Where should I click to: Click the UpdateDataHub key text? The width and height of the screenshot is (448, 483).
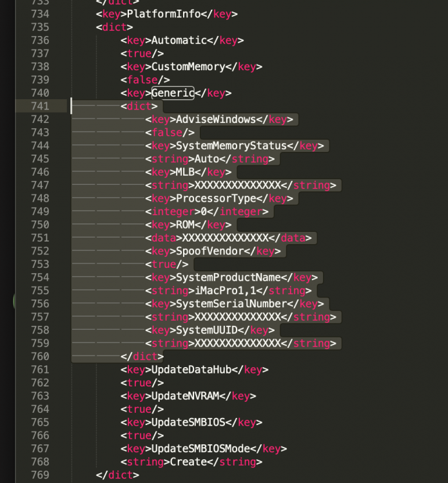191,370
